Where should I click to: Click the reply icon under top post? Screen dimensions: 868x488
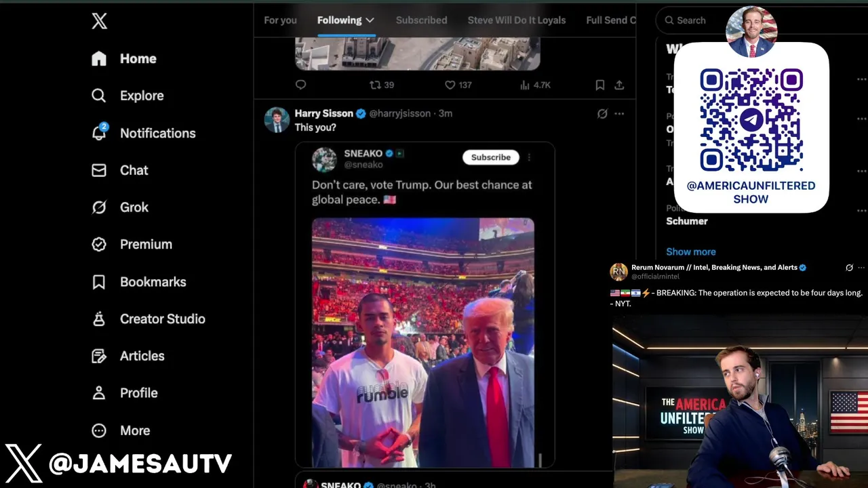tap(301, 85)
